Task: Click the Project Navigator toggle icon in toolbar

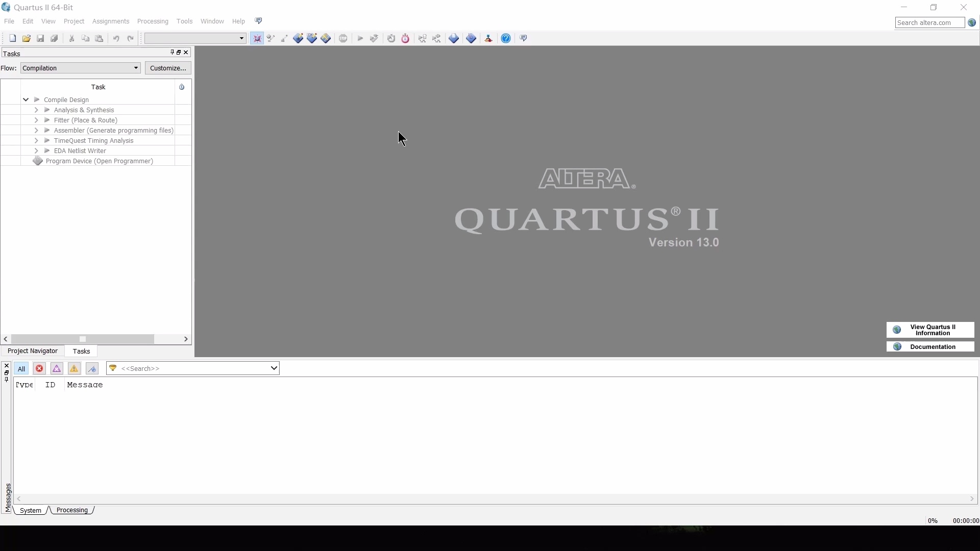Action: point(257,39)
